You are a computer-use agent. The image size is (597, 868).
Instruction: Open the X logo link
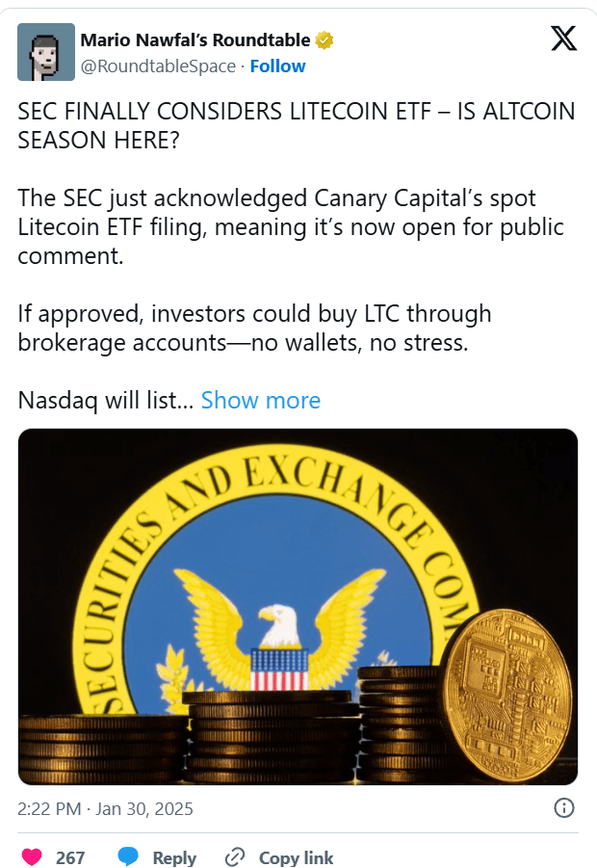pyautogui.click(x=564, y=39)
